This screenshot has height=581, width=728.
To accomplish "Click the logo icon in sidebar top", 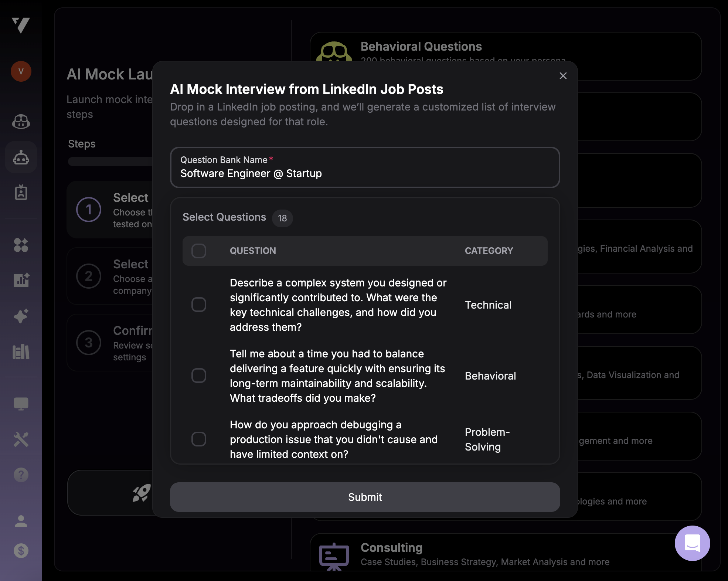I will click(21, 25).
